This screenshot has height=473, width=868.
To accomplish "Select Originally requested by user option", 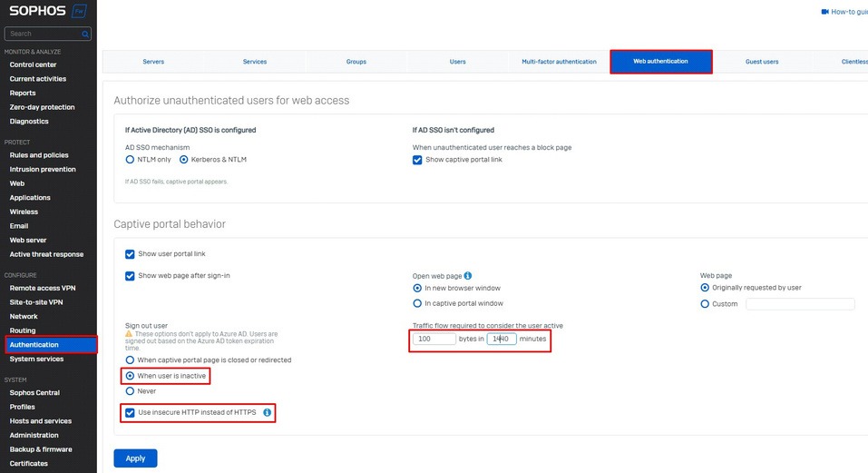I will tap(705, 288).
